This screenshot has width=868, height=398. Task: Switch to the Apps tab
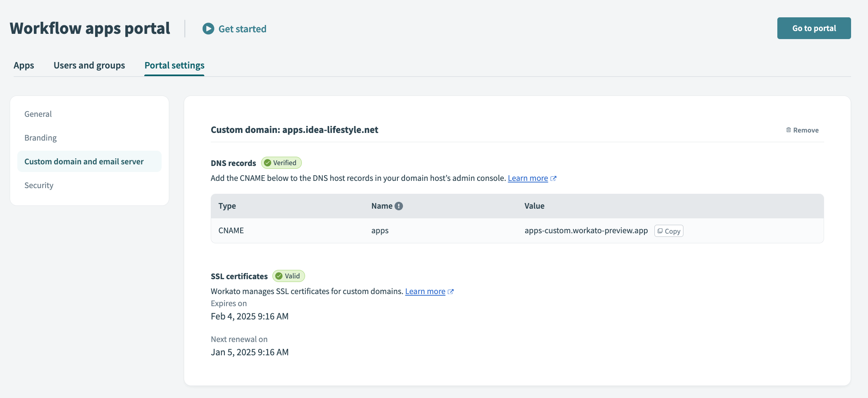tap(24, 65)
